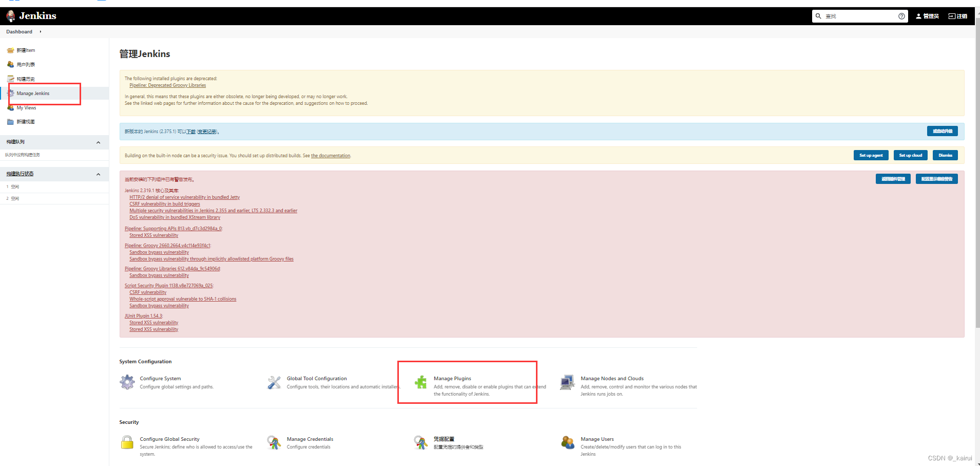
Task: Open 构建历史 in the sidebar
Action: pyautogui.click(x=26, y=79)
